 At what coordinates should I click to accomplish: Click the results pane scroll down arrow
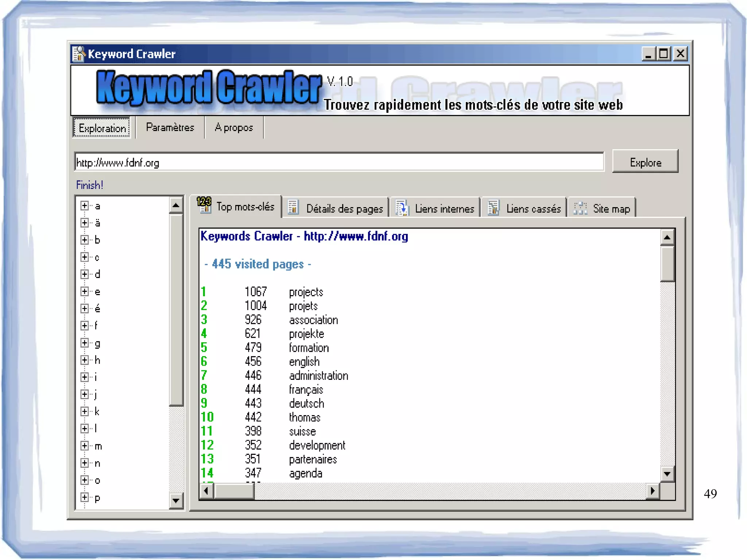pos(667,474)
